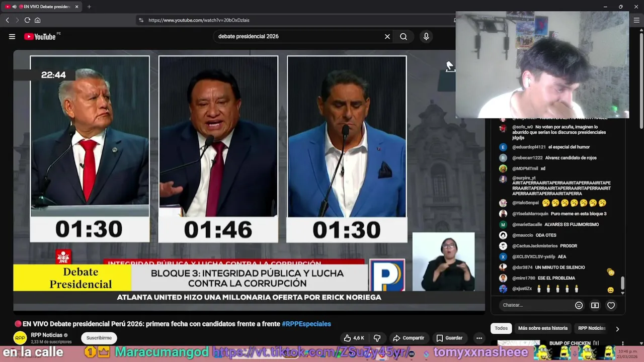Image resolution: width=644 pixels, height=362 pixels.
Task: Open the @sofo_w0 chat username
Action: tap(522, 127)
